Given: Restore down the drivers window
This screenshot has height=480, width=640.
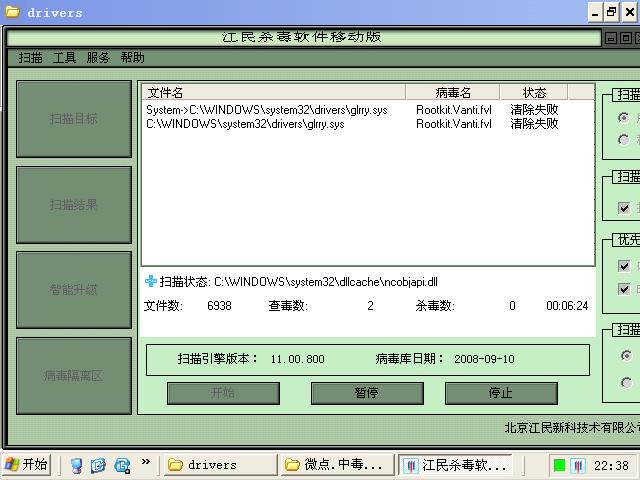Looking at the screenshot, I should (x=612, y=13).
